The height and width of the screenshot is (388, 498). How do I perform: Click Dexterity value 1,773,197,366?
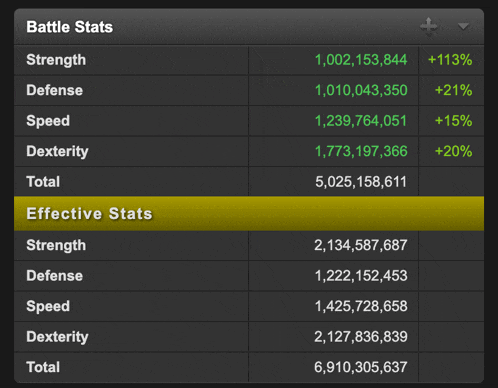361,152
